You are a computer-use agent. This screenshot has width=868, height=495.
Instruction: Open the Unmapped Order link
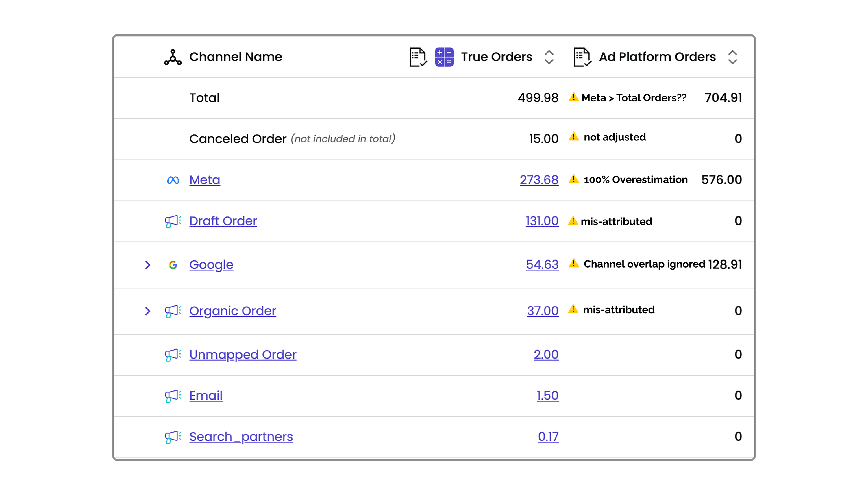pos(243,355)
